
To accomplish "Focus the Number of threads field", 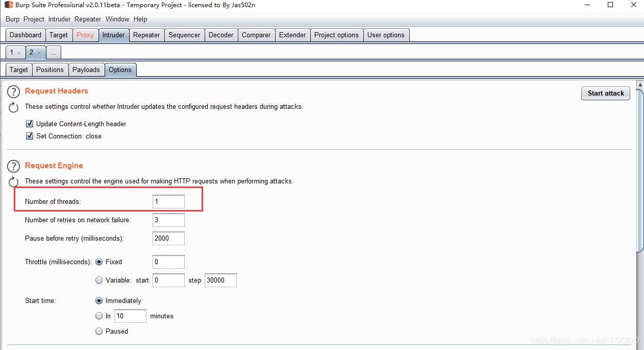I will pyautogui.click(x=168, y=201).
